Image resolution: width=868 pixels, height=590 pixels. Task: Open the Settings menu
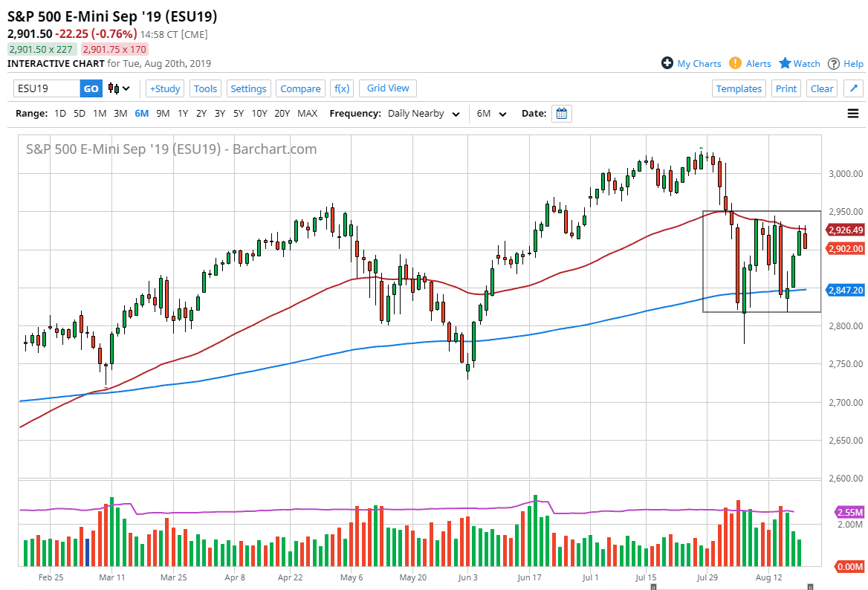(x=248, y=88)
